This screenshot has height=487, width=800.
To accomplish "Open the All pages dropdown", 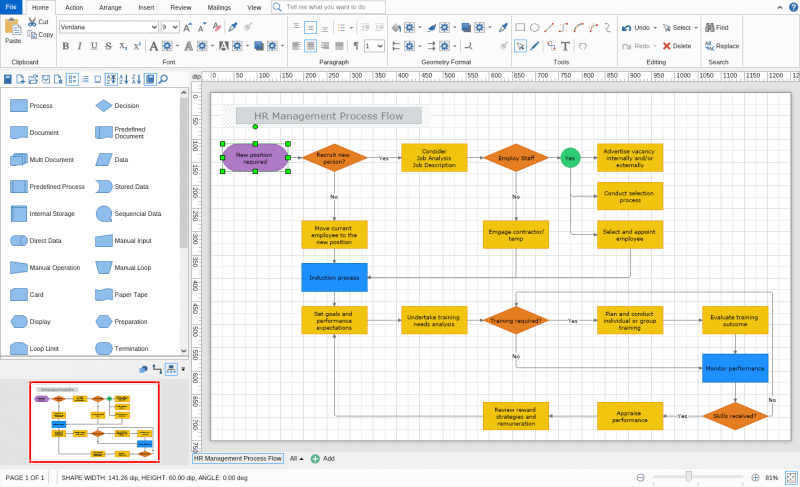I will point(296,458).
